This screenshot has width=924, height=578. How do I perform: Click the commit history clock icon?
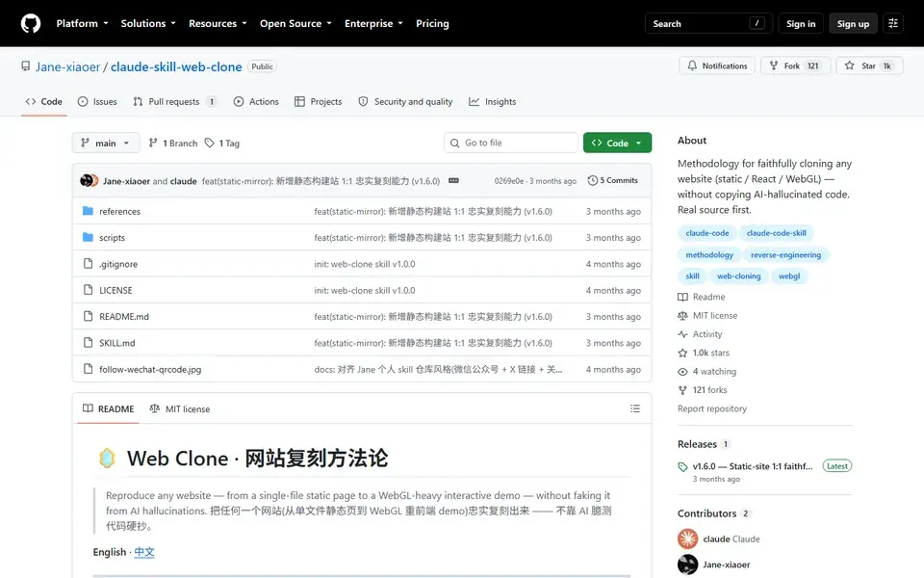593,180
